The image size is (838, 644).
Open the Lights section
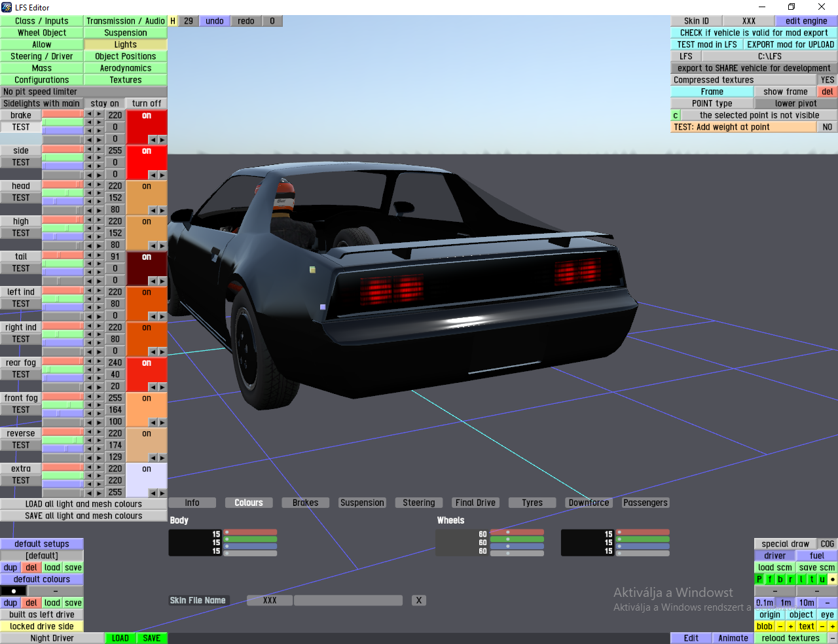[x=126, y=45]
